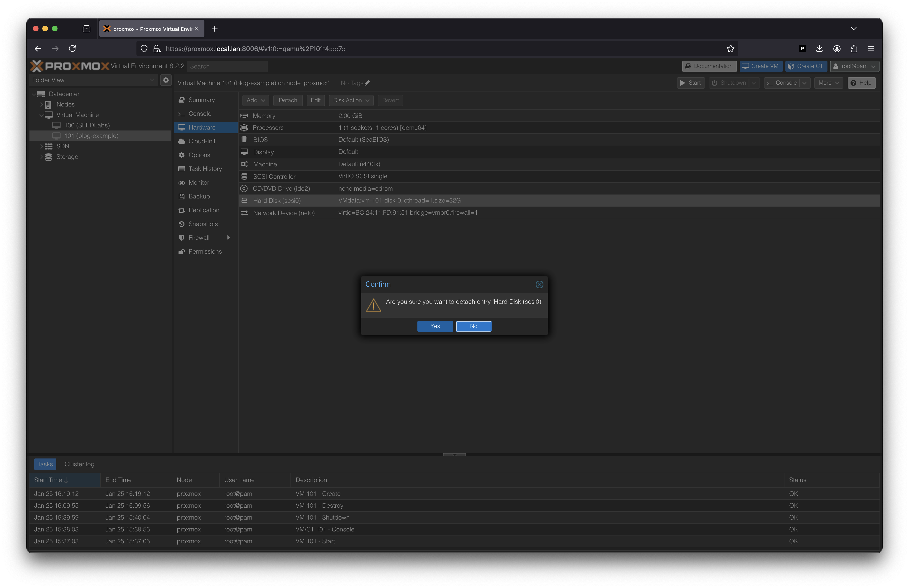Open Firefox downloads arrow icon

pos(819,48)
